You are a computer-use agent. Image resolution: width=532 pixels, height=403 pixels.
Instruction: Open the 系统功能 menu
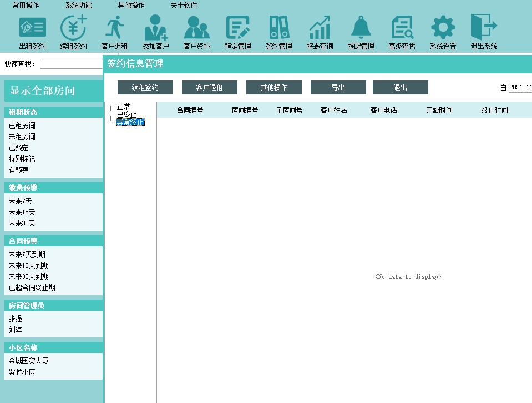(x=79, y=6)
